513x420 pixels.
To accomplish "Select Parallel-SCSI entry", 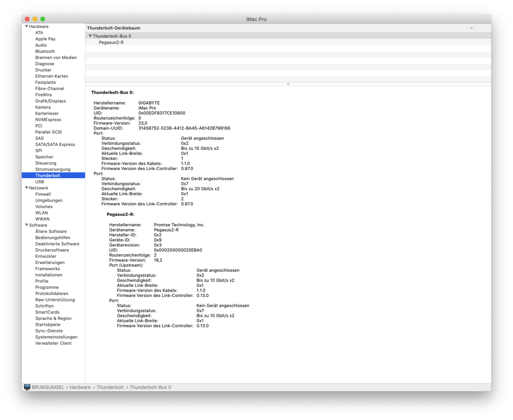I will point(49,132).
